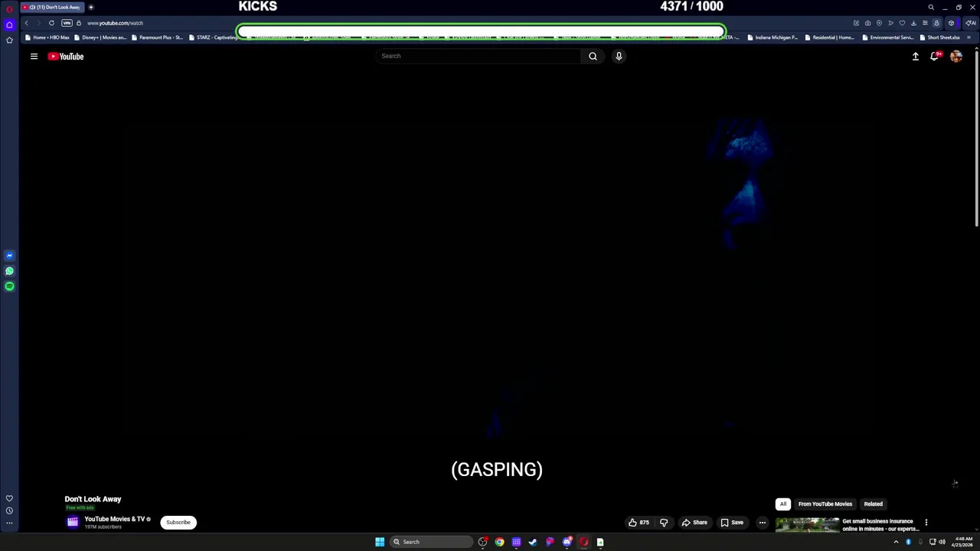Open history clock icon in sidebar
The width and height of the screenshot is (980, 551).
point(9,510)
